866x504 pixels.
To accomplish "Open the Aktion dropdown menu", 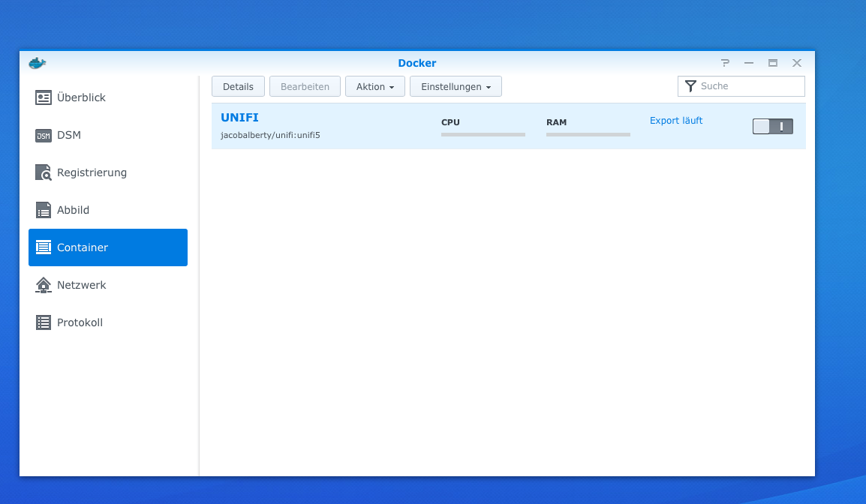I will pos(375,87).
